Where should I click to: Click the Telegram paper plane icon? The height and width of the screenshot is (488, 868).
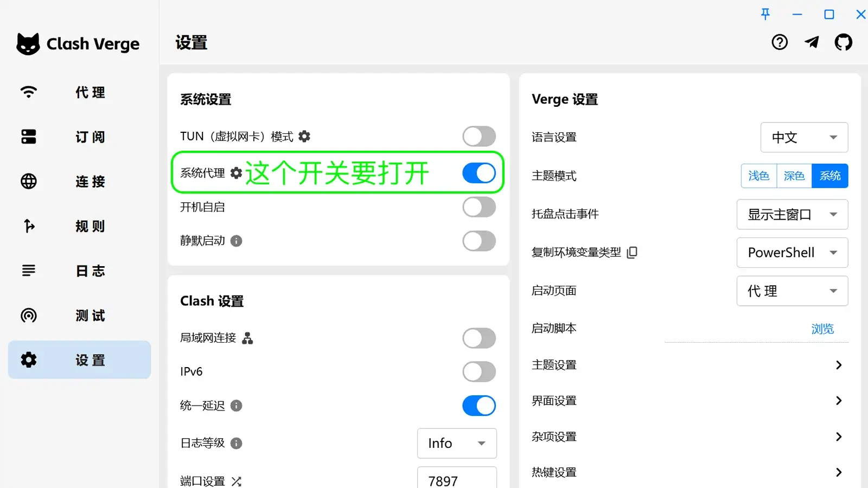pos(812,42)
